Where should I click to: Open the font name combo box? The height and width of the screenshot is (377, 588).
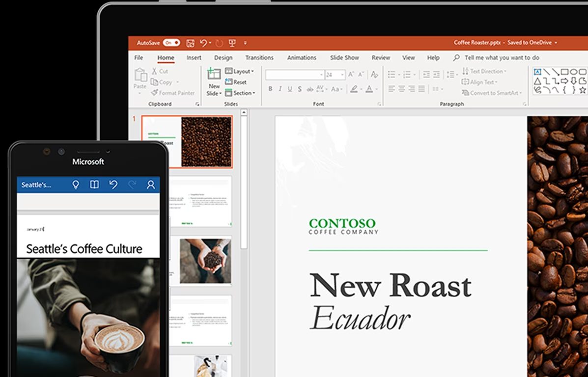tap(295, 75)
